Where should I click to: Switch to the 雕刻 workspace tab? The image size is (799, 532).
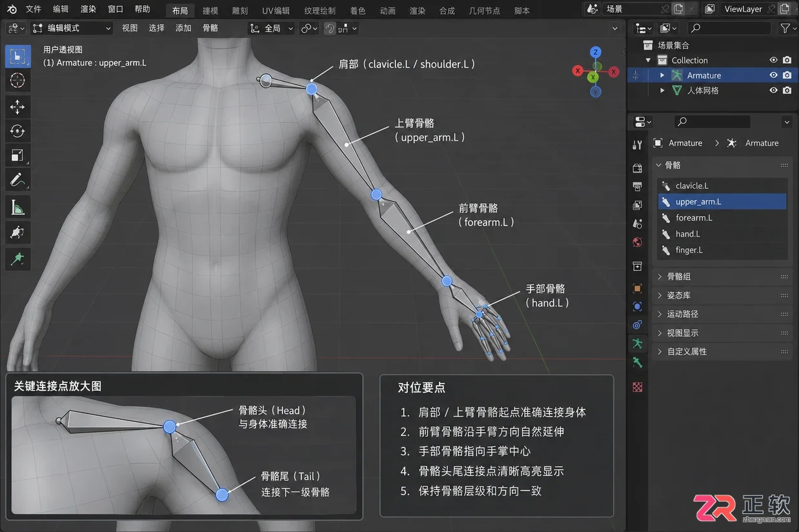(x=239, y=11)
